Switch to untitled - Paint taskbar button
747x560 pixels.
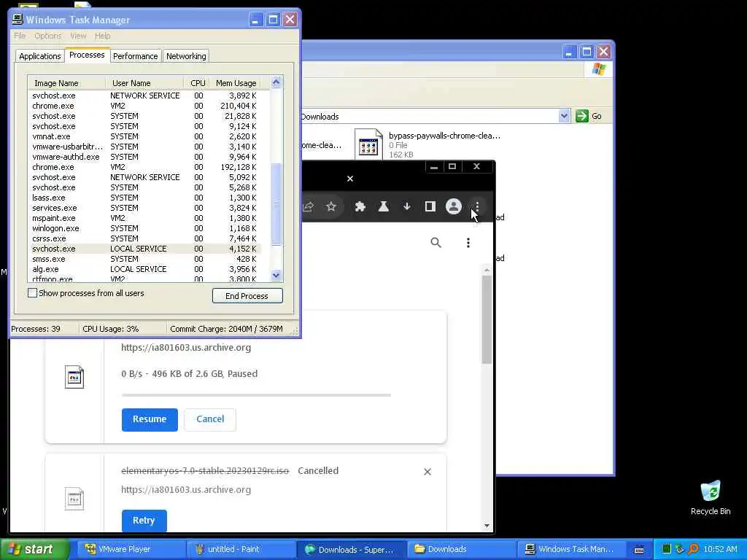[x=241, y=549]
